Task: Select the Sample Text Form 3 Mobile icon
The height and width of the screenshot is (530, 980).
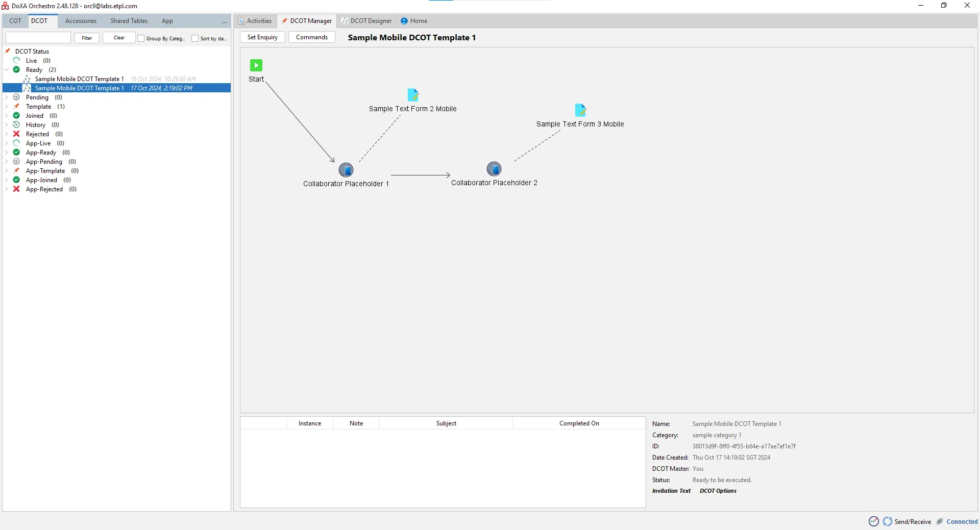Action: click(580, 110)
